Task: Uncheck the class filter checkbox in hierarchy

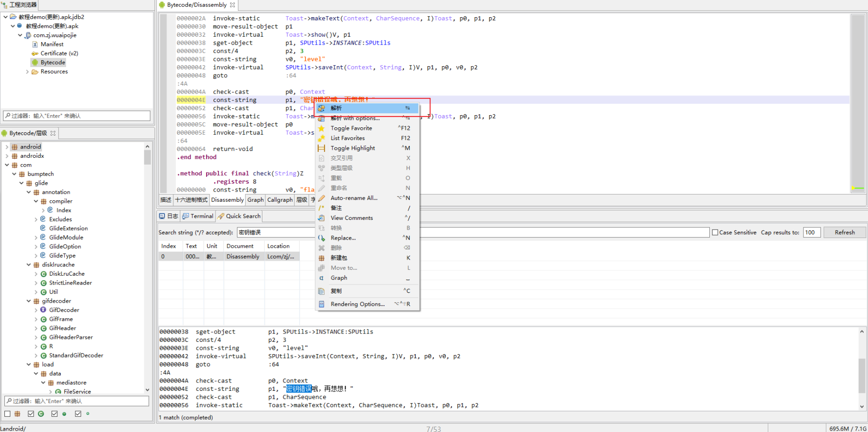Action: (31, 414)
